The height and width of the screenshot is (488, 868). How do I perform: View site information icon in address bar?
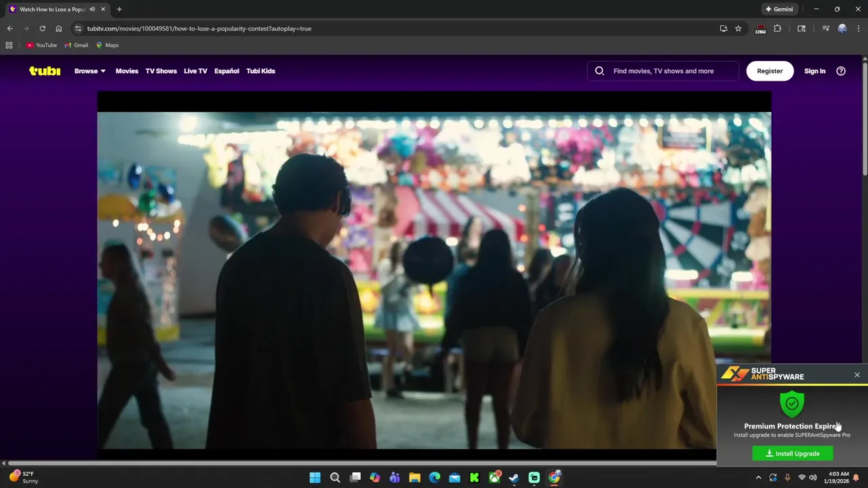point(78,28)
